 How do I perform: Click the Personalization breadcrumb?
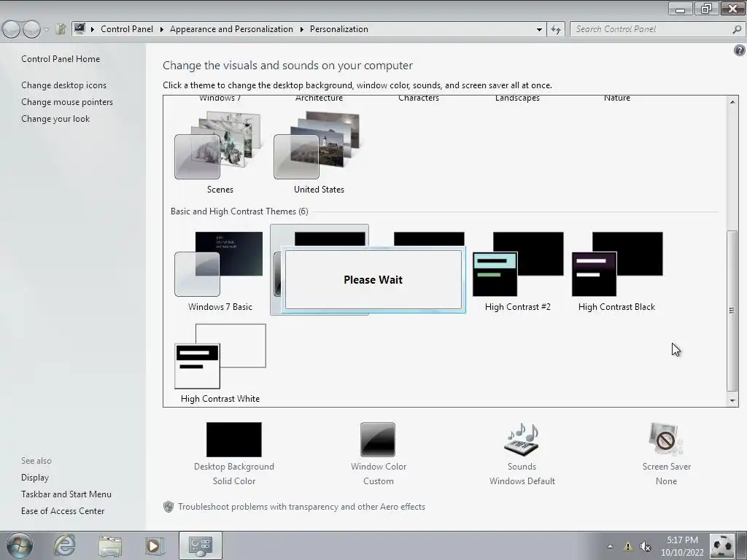point(338,29)
